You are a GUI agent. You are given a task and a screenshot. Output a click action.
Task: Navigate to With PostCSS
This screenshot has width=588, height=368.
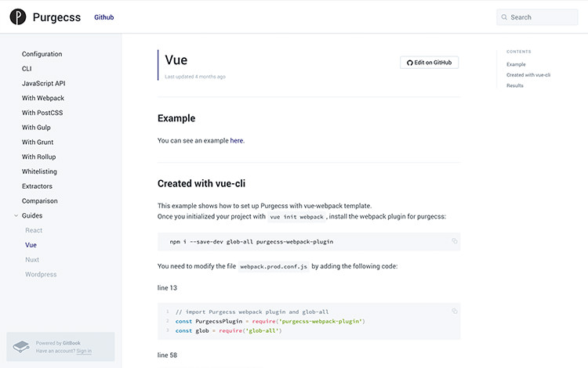[x=42, y=113]
